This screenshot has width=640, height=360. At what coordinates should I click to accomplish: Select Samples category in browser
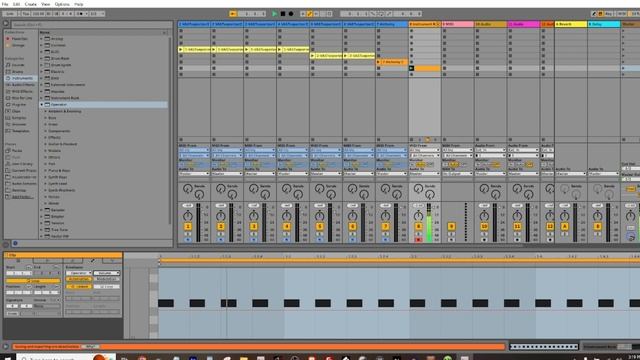19,118
